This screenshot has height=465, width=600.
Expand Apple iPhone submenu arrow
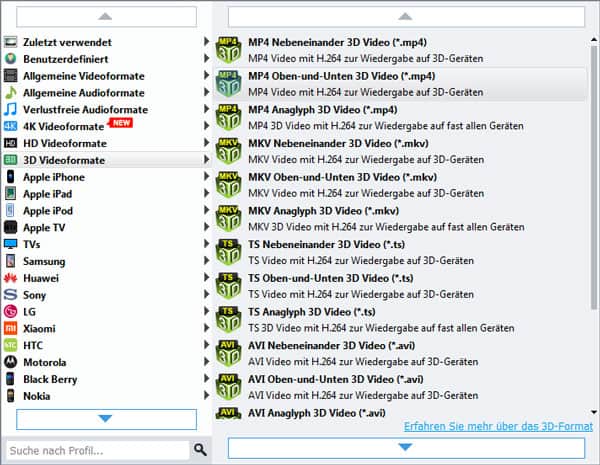[206, 176]
